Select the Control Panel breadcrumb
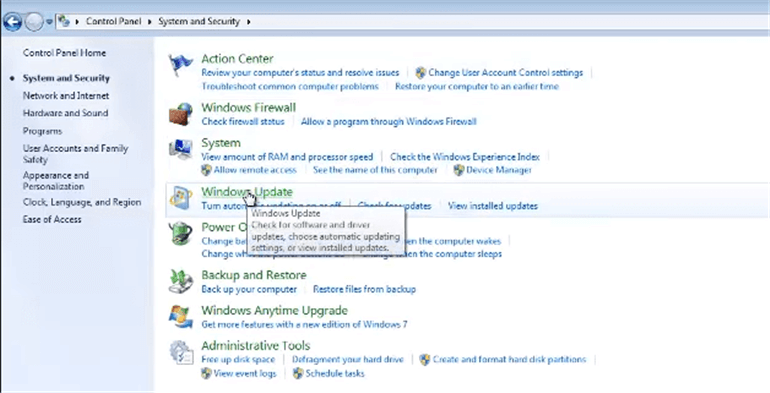The width and height of the screenshot is (770, 393). 113,21
